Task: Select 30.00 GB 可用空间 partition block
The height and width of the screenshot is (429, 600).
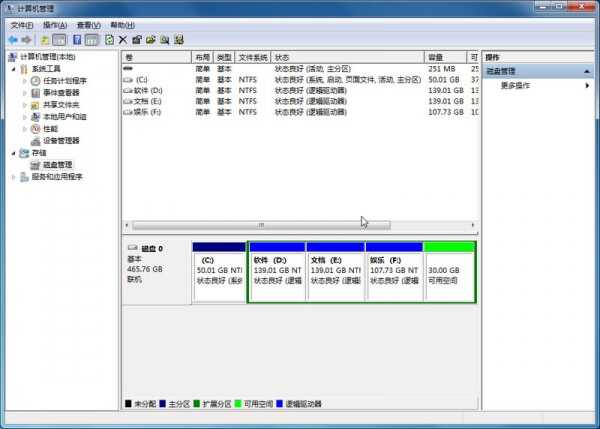Action: click(x=449, y=275)
